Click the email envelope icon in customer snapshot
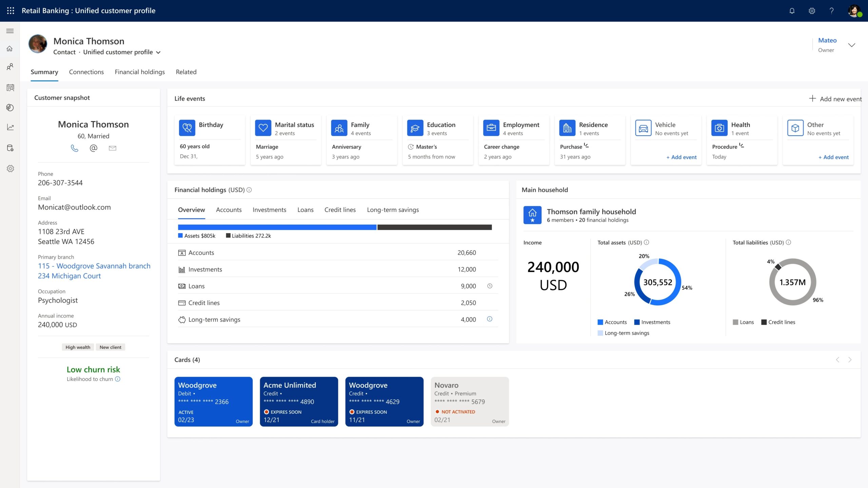 click(112, 148)
